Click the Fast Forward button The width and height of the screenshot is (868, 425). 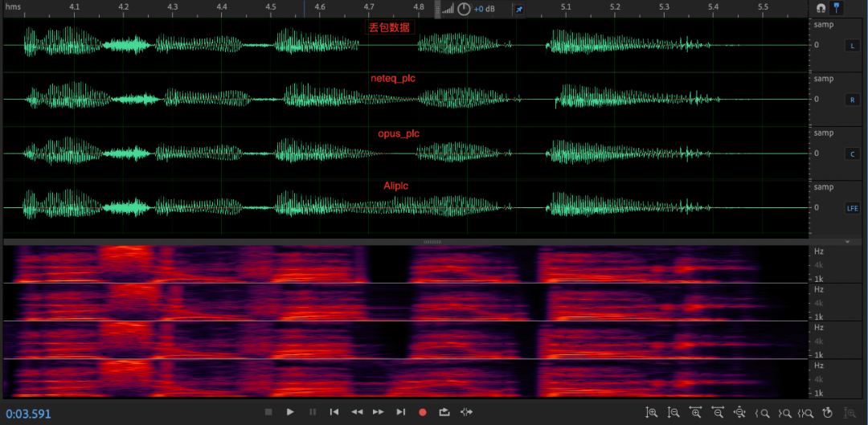coord(379,412)
